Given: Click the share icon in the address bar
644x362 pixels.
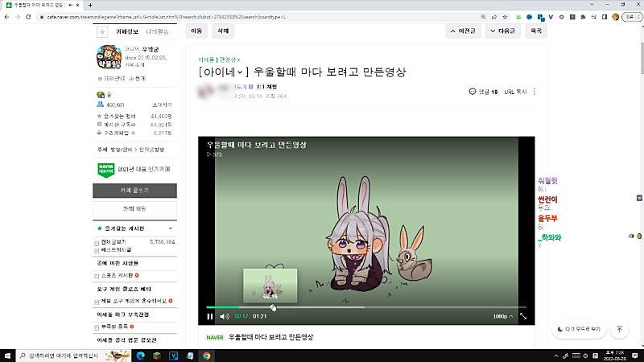Looking at the screenshot, I should [x=494, y=17].
